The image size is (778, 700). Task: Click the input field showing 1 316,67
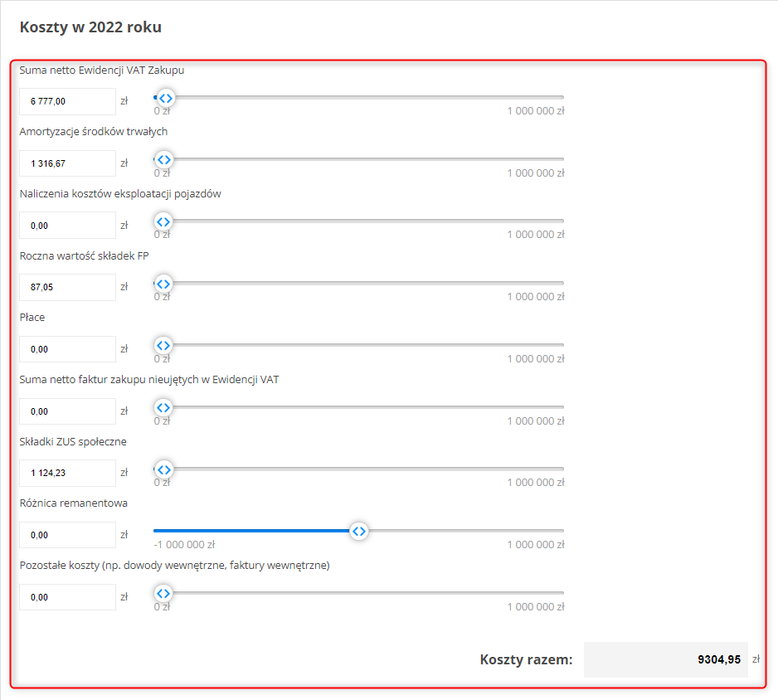click(67, 163)
